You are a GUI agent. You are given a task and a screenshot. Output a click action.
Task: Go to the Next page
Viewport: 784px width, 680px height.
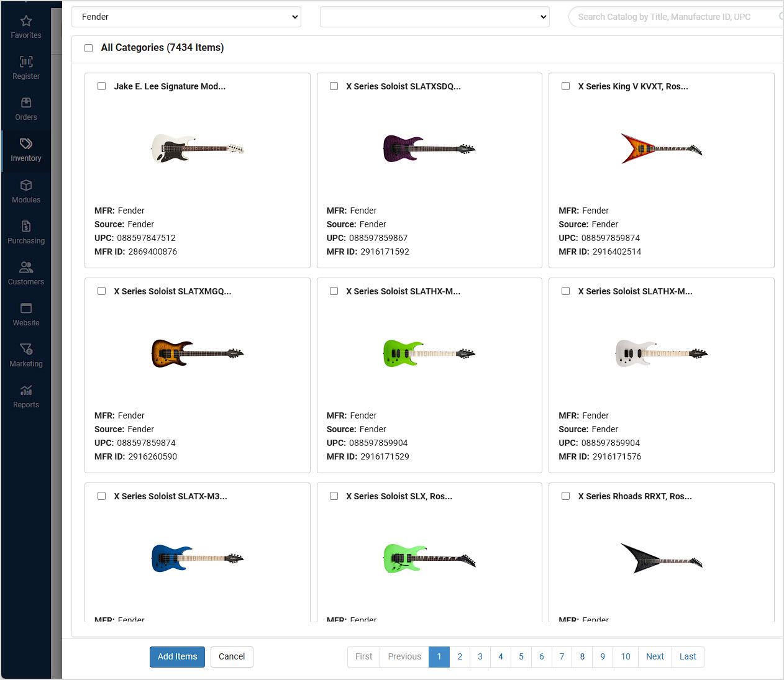[x=655, y=657]
